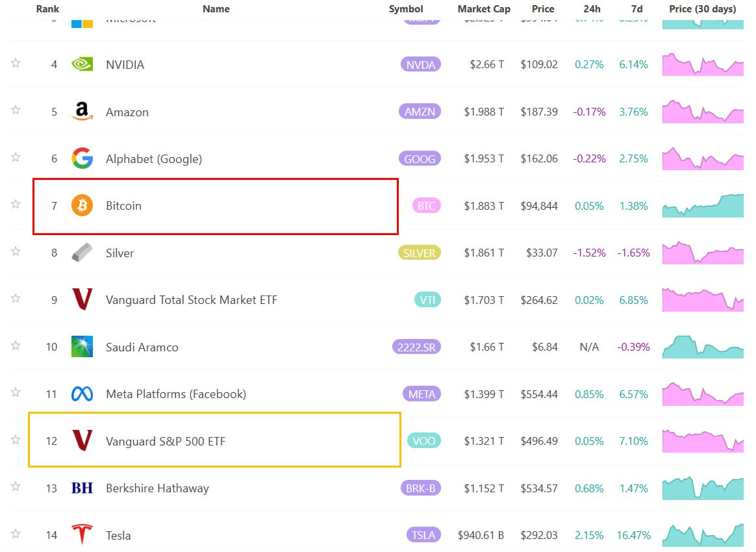Screen dimensions: 756x552
Task: Sort by the Price column header
Action: (543, 8)
